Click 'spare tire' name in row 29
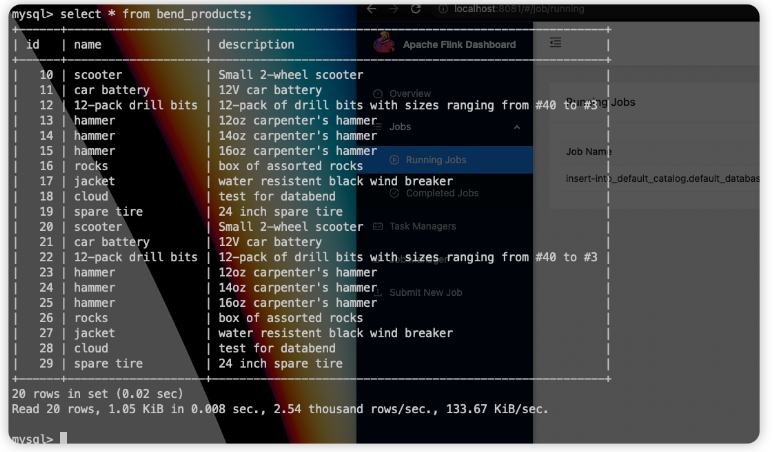The image size is (777, 452). (x=108, y=364)
